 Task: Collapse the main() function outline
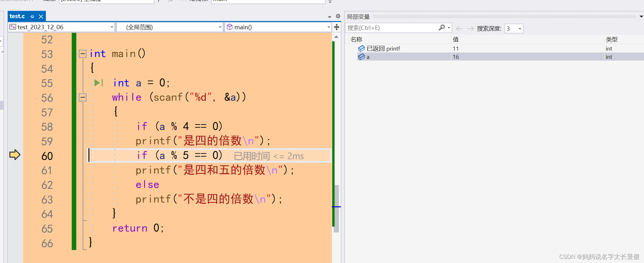pyautogui.click(x=82, y=53)
